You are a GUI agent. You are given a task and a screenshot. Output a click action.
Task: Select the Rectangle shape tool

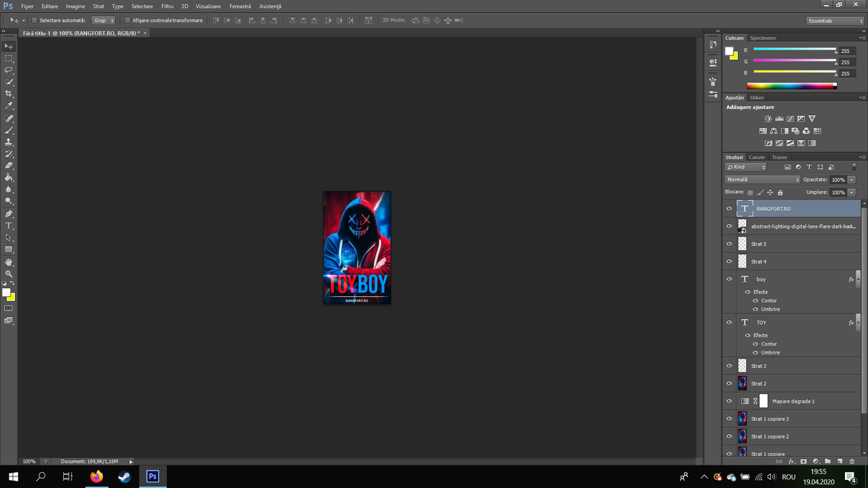tap(9, 249)
